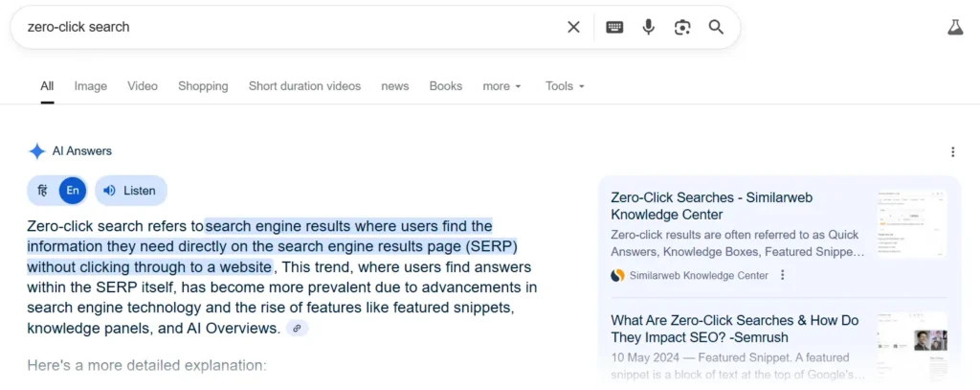Click the source link chip icon
The height and width of the screenshot is (390, 980).
click(x=298, y=329)
